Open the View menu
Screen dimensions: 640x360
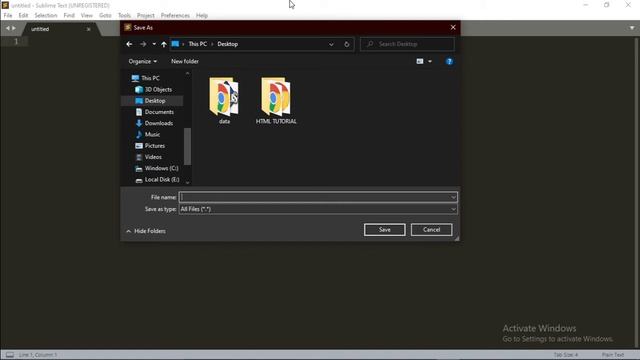[x=87, y=16]
